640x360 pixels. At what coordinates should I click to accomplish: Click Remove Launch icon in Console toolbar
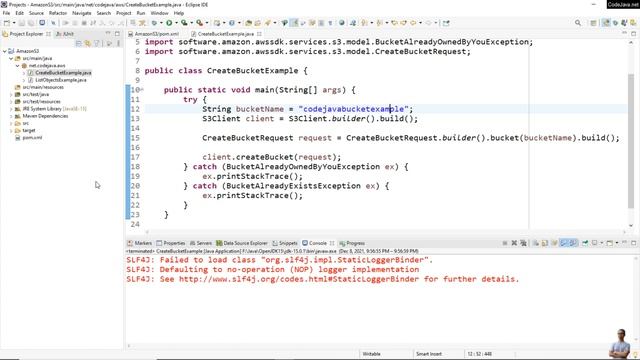coord(514,243)
